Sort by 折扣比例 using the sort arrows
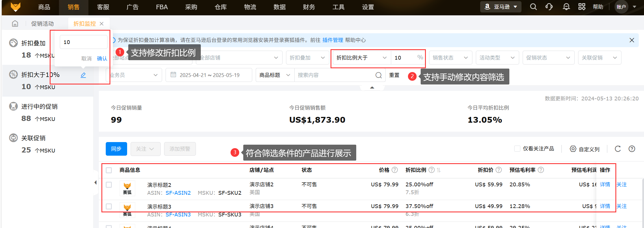The width and height of the screenshot is (644, 228). [x=439, y=170]
